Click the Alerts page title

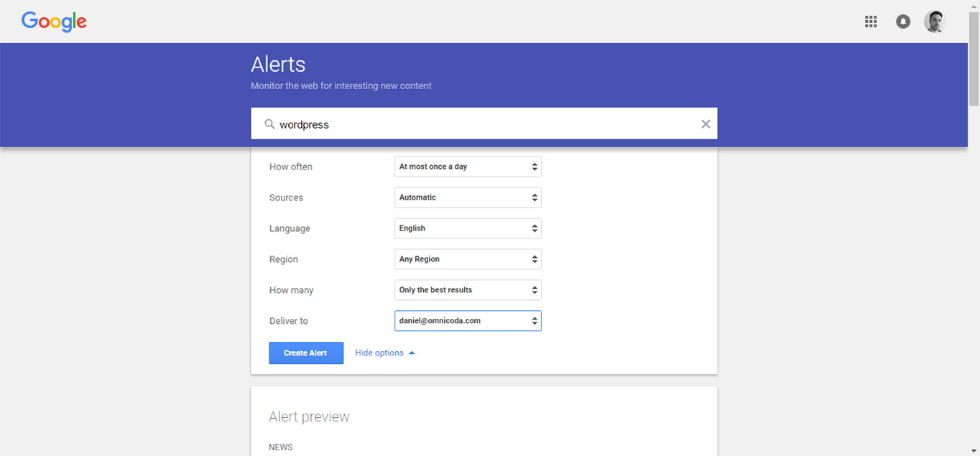(278, 65)
